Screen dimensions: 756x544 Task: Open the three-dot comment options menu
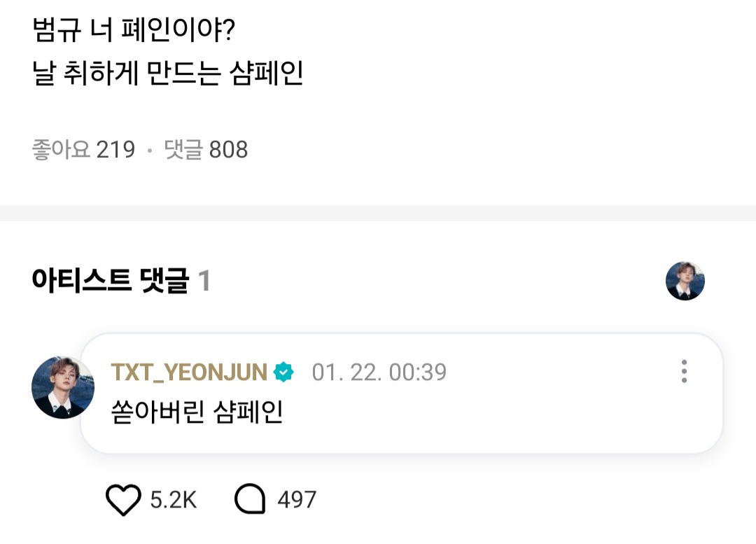coord(684,371)
